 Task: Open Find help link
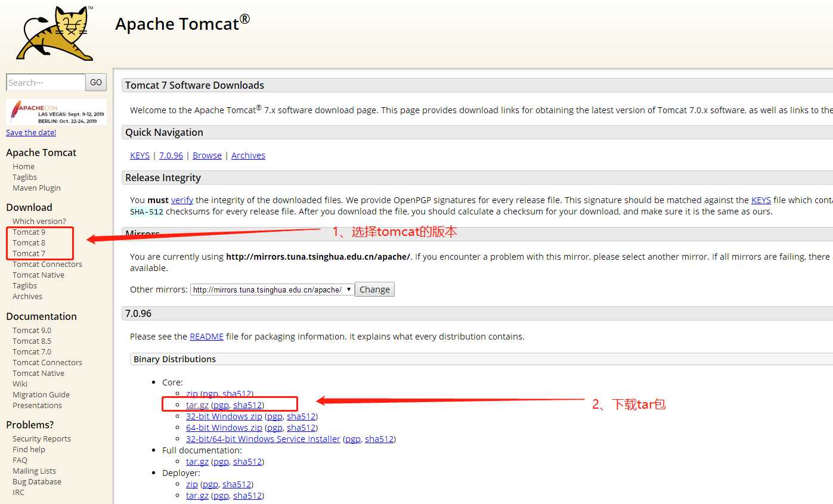[29, 449]
